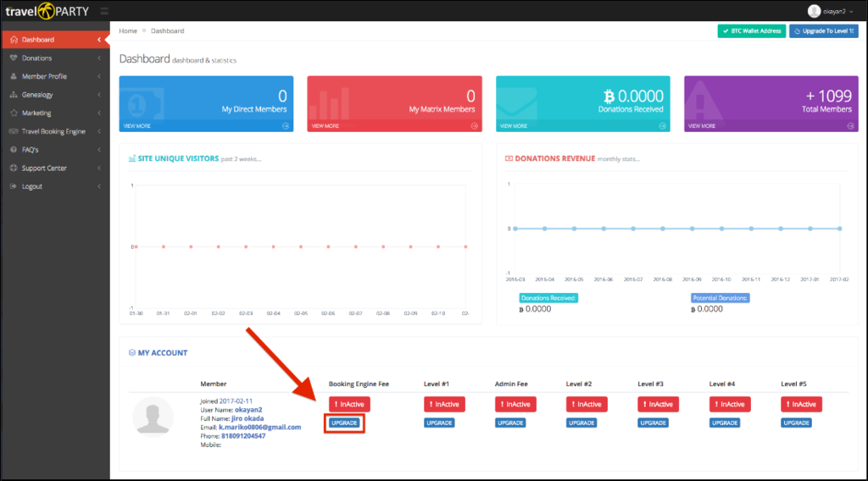Click VIEW MORE on My Direct Members card
This screenshot has height=481, width=868.
point(137,126)
